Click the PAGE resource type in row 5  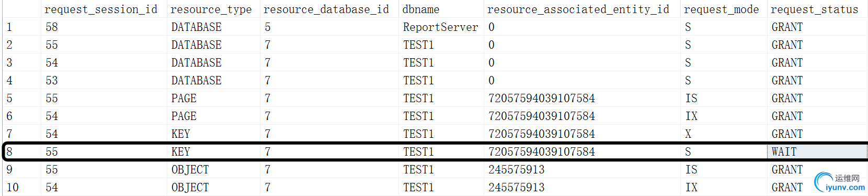click(213, 98)
